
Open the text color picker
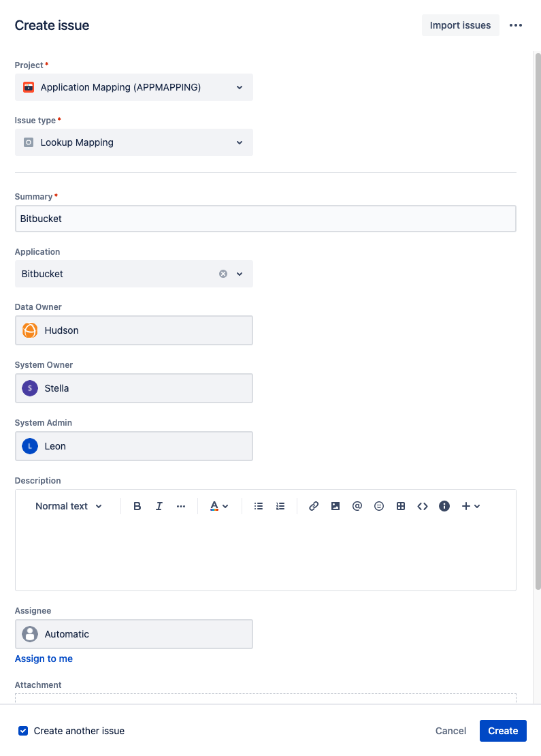point(219,506)
